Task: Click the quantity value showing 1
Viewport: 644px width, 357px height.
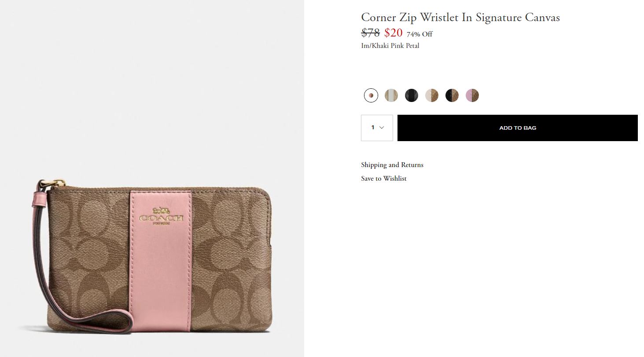Action: pyautogui.click(x=373, y=127)
